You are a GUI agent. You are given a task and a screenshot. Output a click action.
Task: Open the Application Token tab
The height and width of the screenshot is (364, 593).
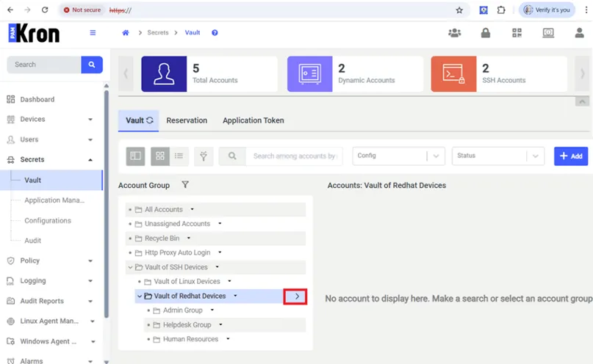click(253, 120)
